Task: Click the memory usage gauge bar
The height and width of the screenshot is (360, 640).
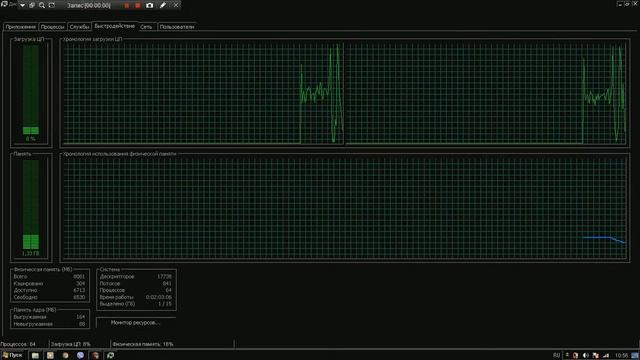Action: 31,204
